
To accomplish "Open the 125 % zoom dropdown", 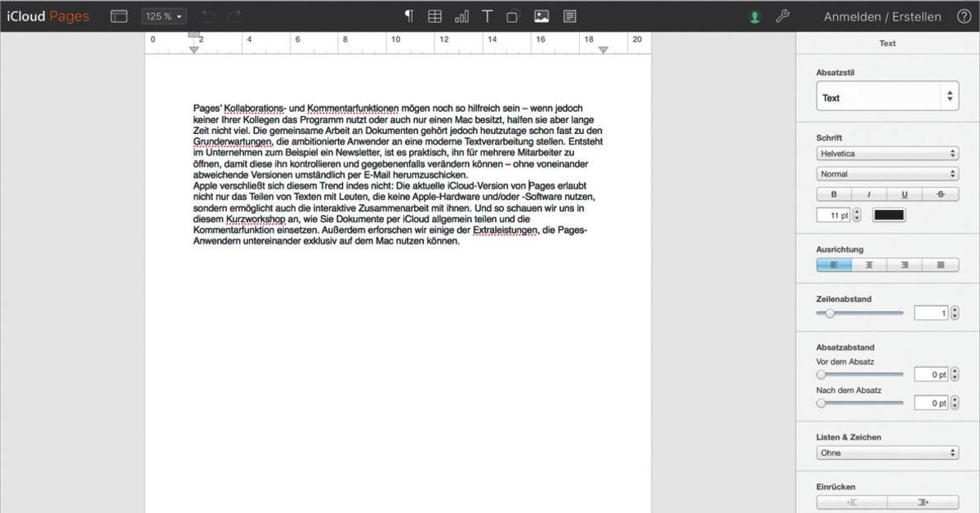I will click(164, 16).
